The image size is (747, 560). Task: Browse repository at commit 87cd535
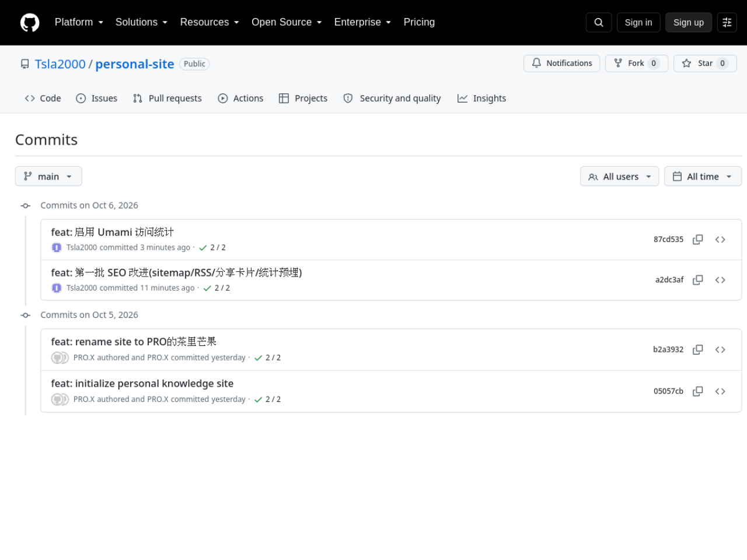(x=720, y=240)
